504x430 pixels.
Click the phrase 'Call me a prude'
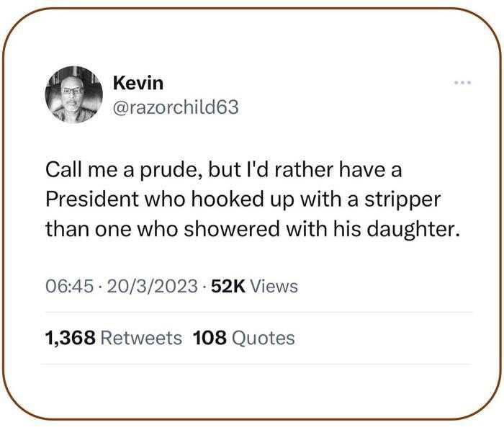point(122,169)
